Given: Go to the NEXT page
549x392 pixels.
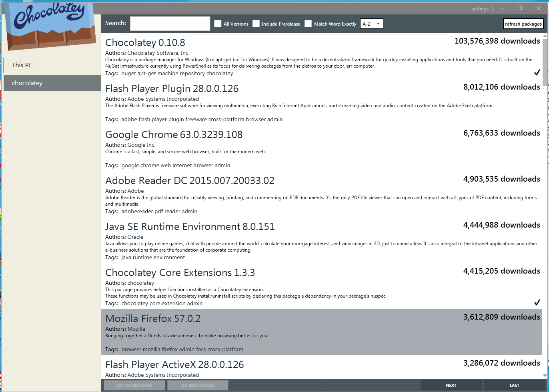Looking at the screenshot, I should tap(451, 385).
